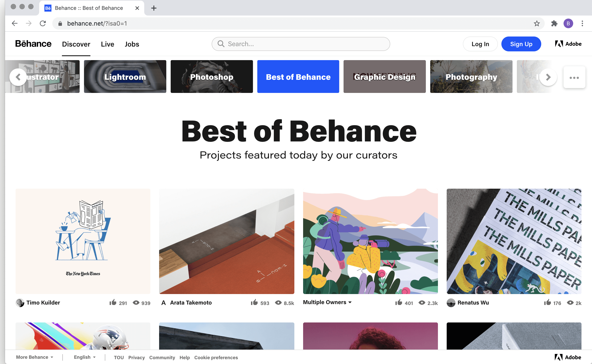
Task: Click Arata Takemoto's A avatar
Action: click(164, 303)
